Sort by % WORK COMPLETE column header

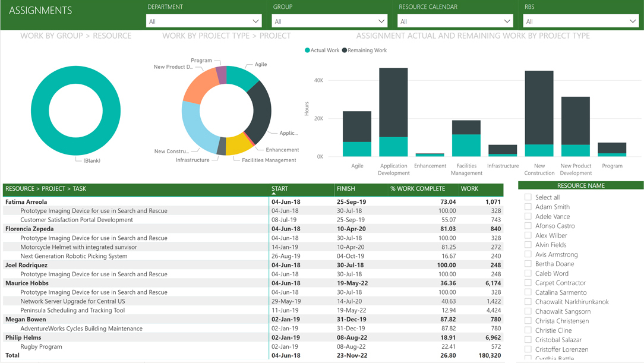tap(417, 189)
